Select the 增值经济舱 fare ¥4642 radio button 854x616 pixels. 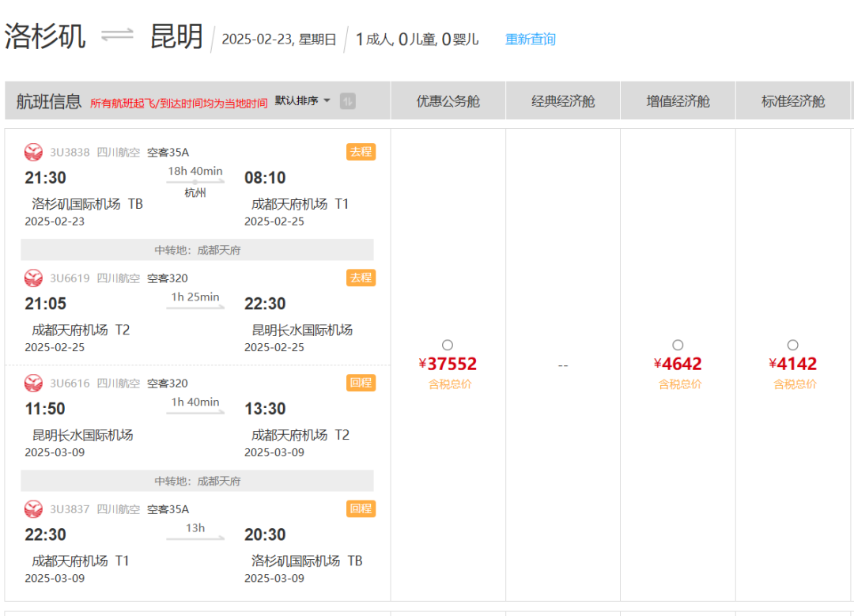678,345
